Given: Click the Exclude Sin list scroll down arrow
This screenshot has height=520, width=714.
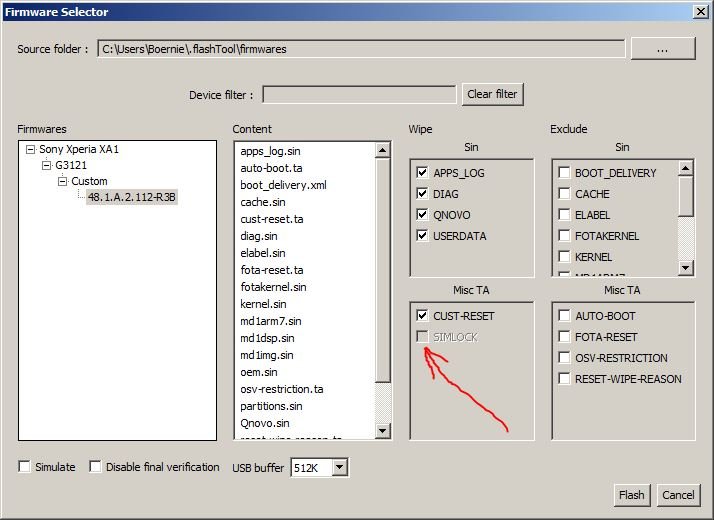Looking at the screenshot, I should (685, 268).
